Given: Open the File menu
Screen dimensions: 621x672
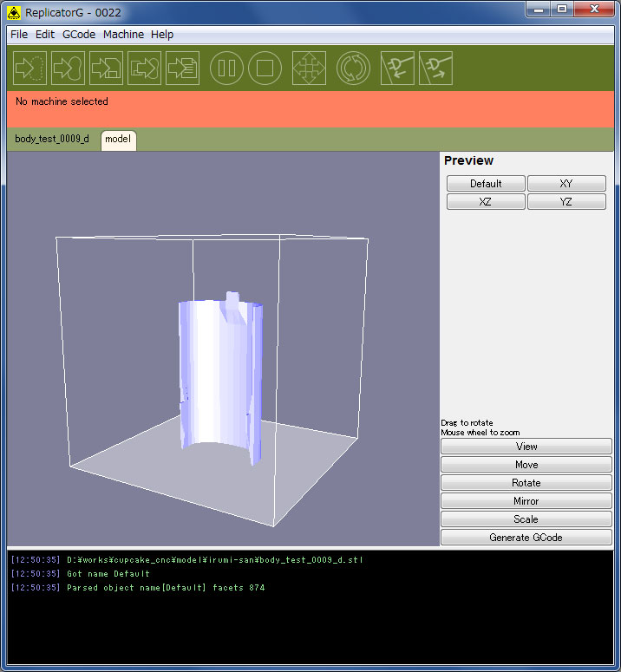Looking at the screenshot, I should tap(19, 35).
